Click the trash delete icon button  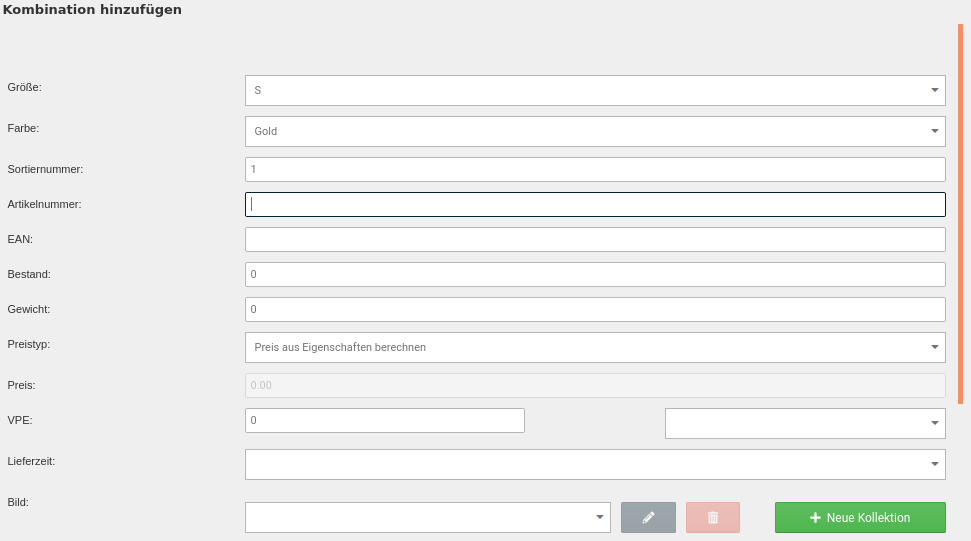click(712, 517)
